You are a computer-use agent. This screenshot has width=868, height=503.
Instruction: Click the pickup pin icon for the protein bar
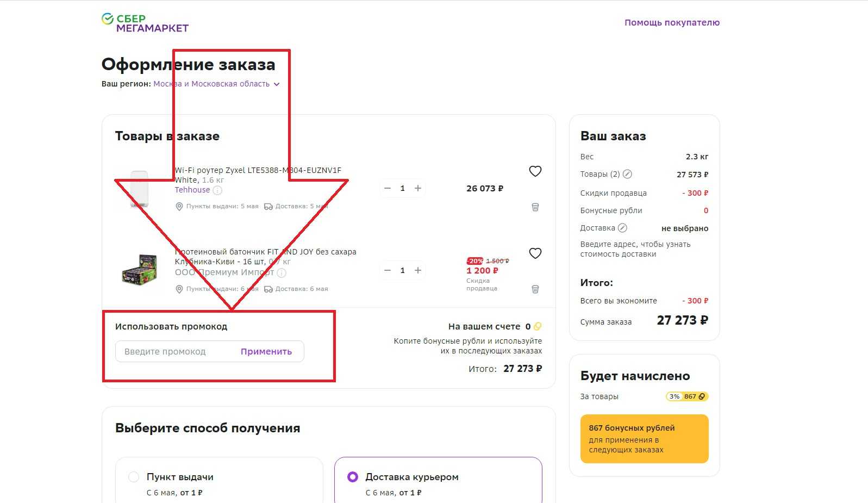coord(179,289)
